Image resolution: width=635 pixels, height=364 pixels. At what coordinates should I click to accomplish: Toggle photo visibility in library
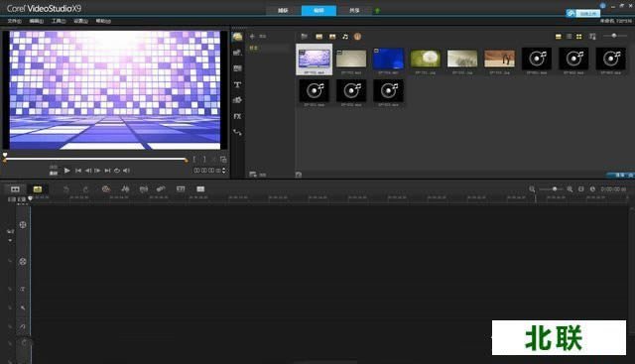332,37
